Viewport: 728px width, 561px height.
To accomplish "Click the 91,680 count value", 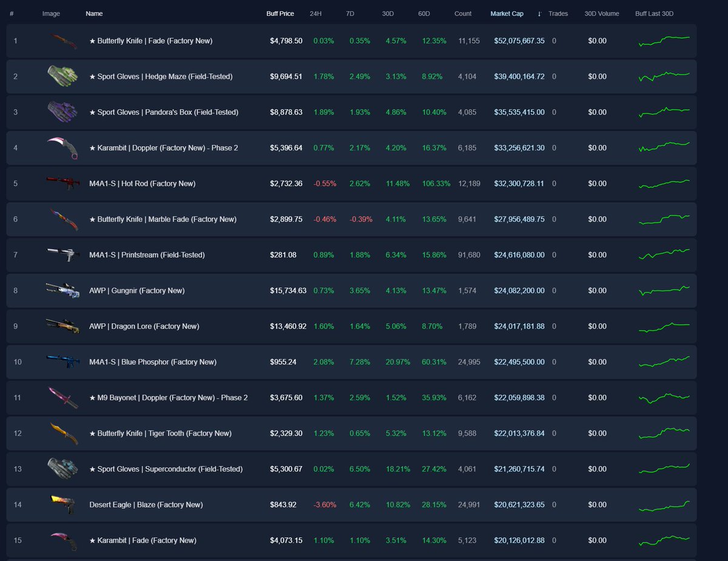I will pyautogui.click(x=469, y=255).
